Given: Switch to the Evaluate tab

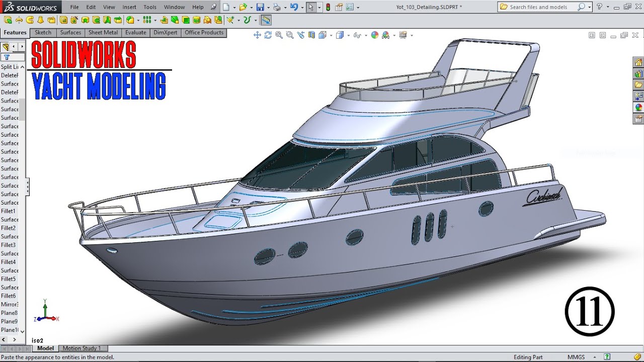Looking at the screenshot, I should click(136, 33).
